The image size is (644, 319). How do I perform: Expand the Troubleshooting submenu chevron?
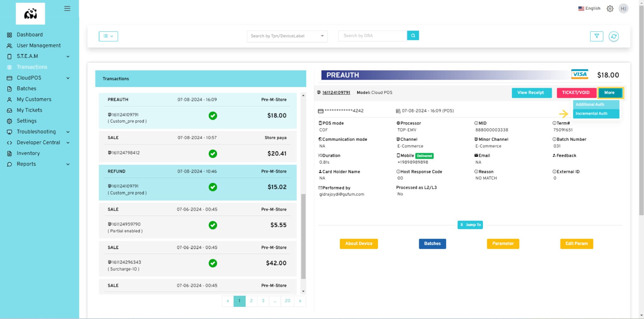(68, 132)
